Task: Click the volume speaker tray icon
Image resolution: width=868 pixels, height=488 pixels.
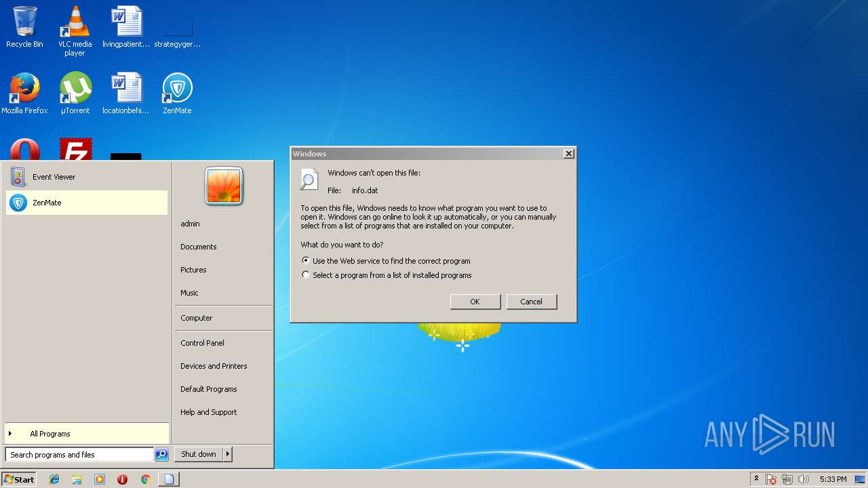Action: pos(804,479)
